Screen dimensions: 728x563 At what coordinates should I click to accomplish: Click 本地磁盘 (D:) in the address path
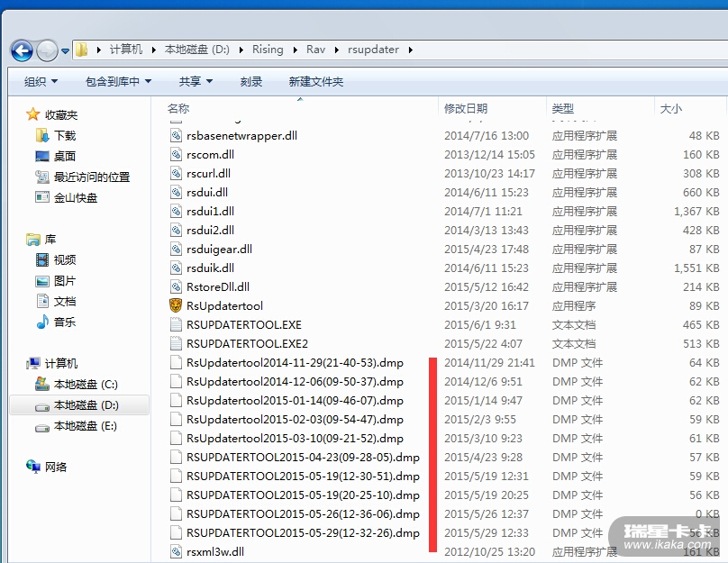click(196, 50)
